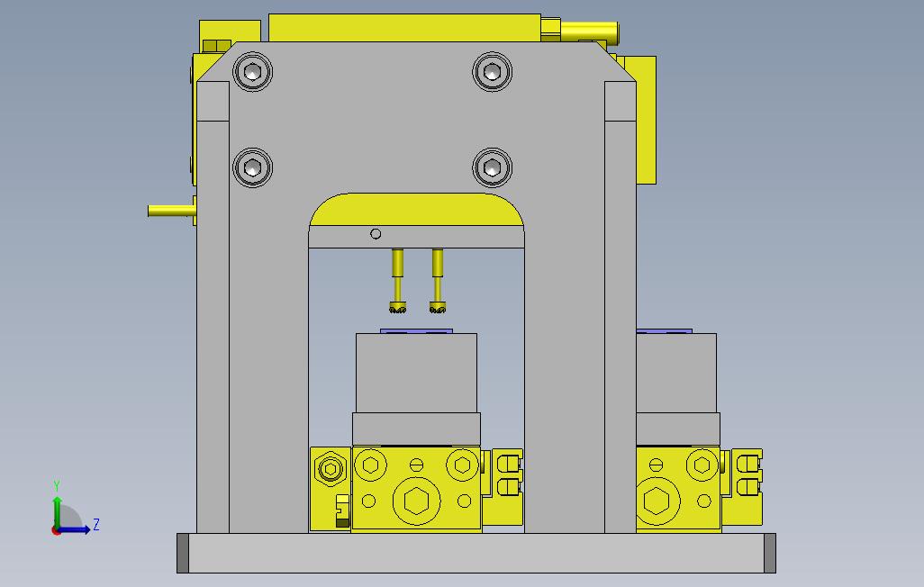Select the top-right socket head bolt on gray plate
The width and height of the screenshot is (924, 587).
tap(492, 72)
